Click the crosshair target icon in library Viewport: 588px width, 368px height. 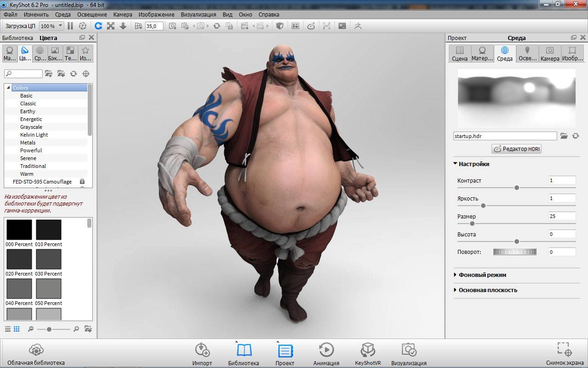pyautogui.click(x=86, y=74)
